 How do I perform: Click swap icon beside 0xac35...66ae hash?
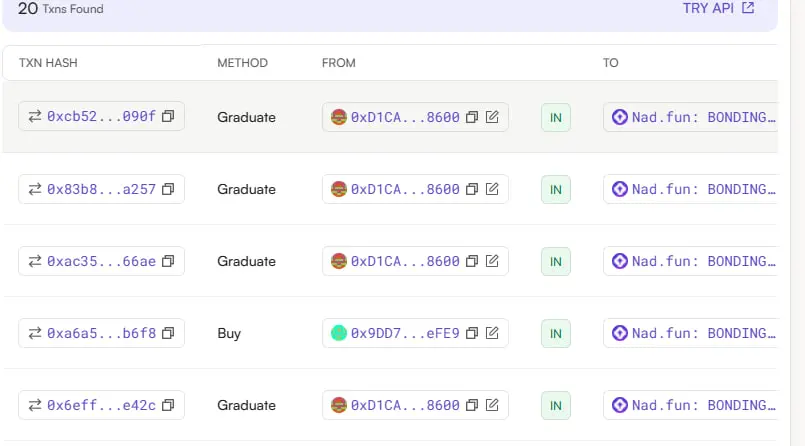[x=35, y=261]
